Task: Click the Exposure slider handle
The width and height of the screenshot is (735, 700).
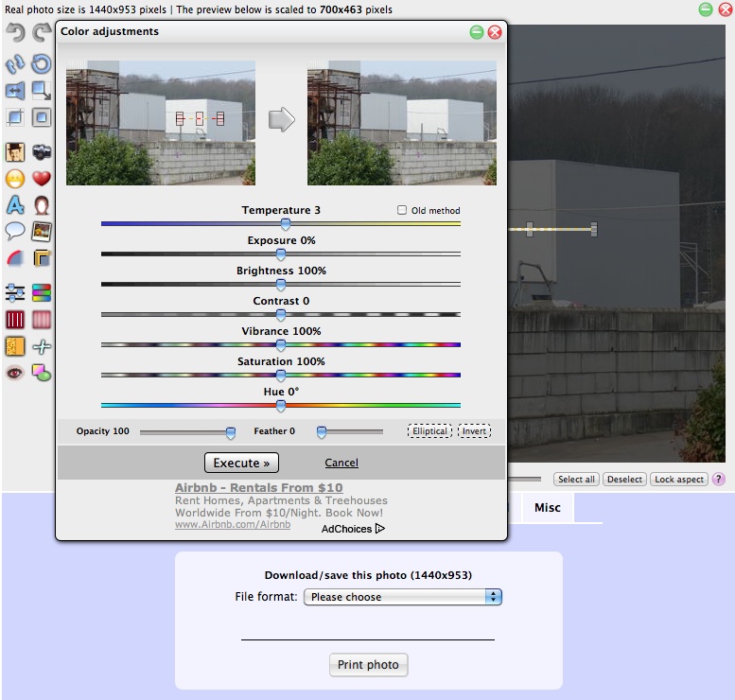Action: point(281,254)
